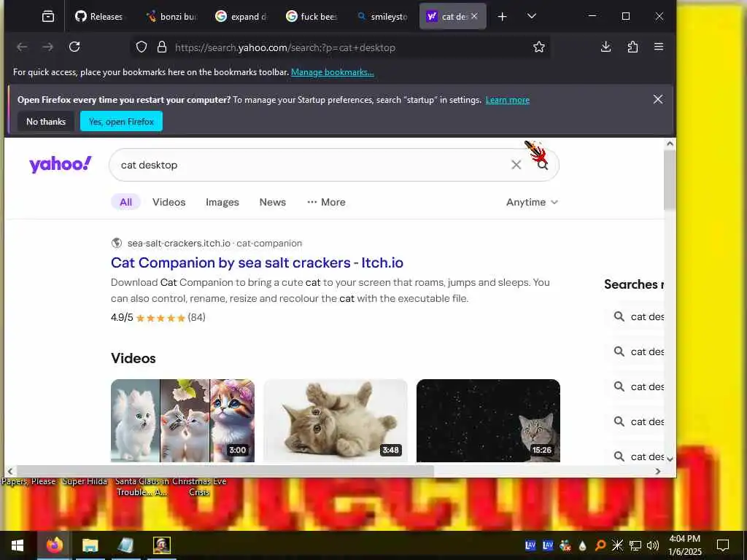Select Christmas Eve Crisis desktop label
The height and width of the screenshot is (560, 747).
[199, 486]
